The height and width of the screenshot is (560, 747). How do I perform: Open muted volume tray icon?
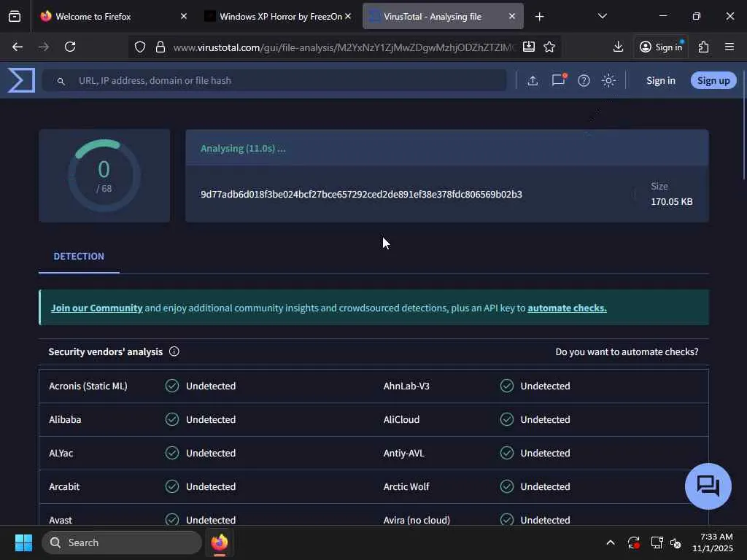point(676,542)
